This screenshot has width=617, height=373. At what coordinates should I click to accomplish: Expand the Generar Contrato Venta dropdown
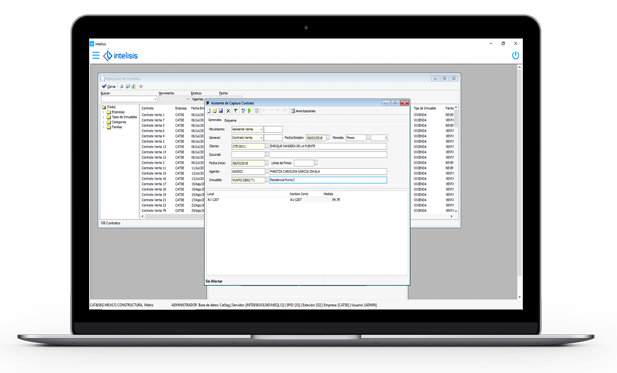pos(261,138)
